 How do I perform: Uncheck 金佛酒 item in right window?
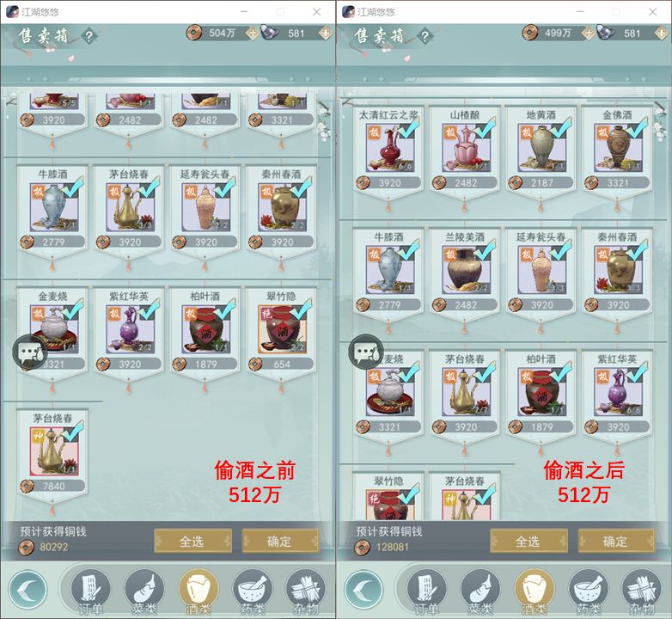click(618, 149)
